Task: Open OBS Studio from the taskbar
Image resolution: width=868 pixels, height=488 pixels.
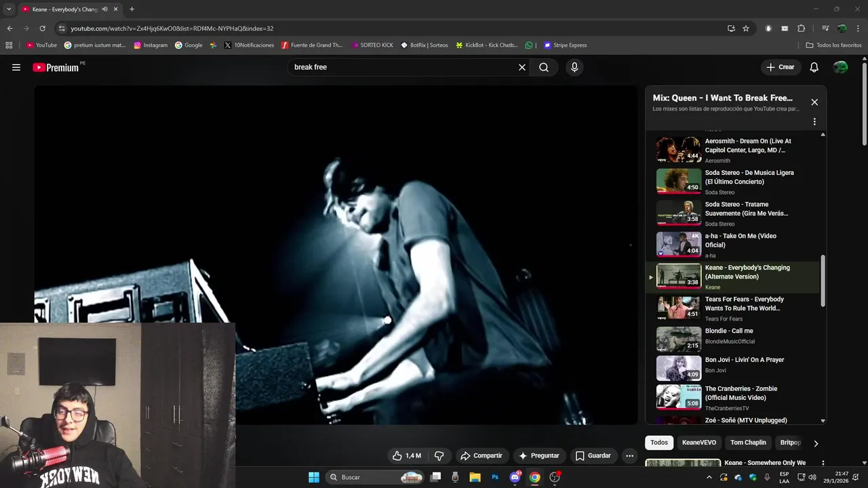Action: 555,477
